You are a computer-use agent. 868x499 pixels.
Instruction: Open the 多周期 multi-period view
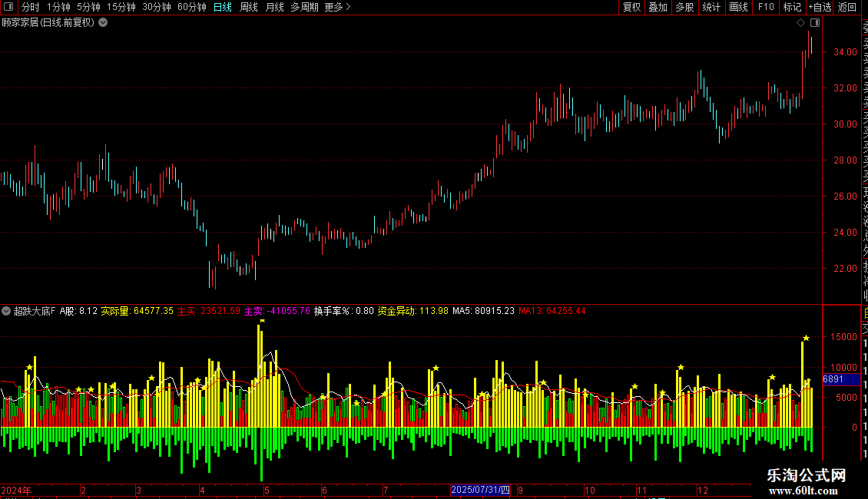pos(304,7)
